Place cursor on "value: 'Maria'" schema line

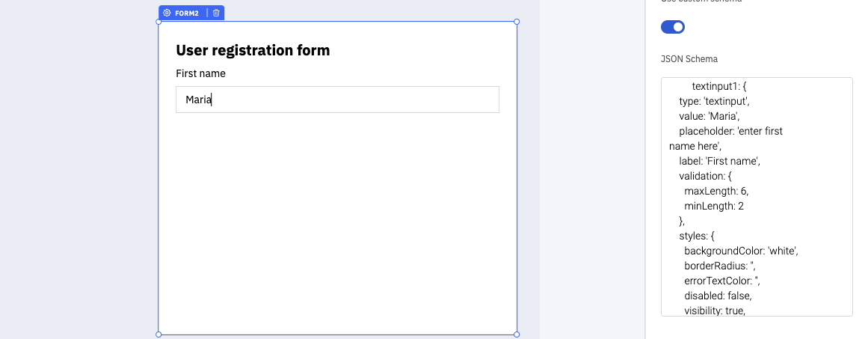(x=709, y=116)
